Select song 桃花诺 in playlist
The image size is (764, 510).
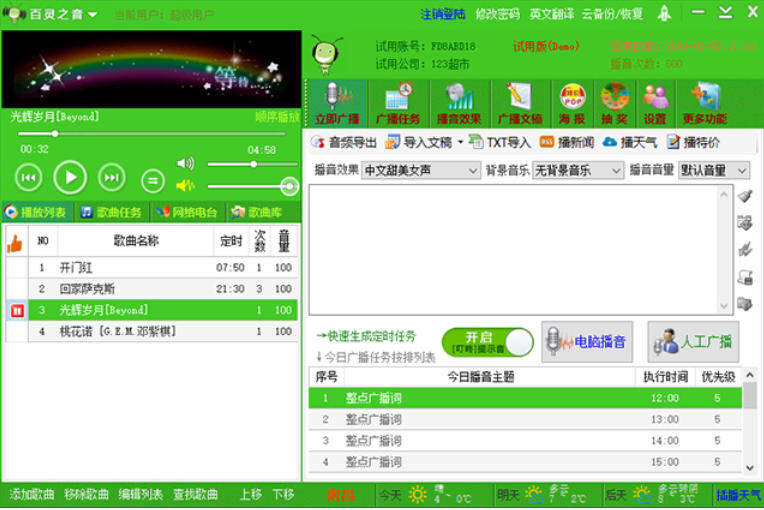pos(152,332)
